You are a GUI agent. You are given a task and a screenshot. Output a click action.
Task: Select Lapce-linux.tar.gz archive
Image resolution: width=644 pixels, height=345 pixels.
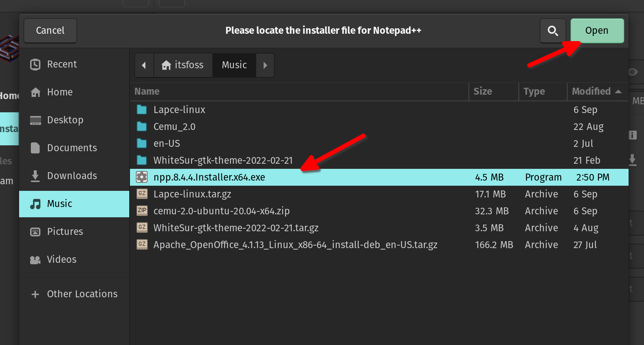tap(379, 194)
